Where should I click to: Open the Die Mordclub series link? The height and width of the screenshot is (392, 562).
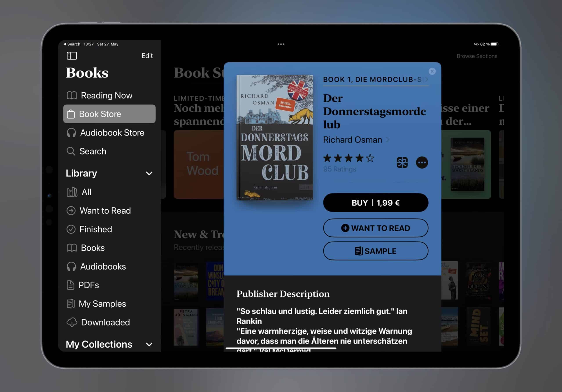tap(375, 79)
